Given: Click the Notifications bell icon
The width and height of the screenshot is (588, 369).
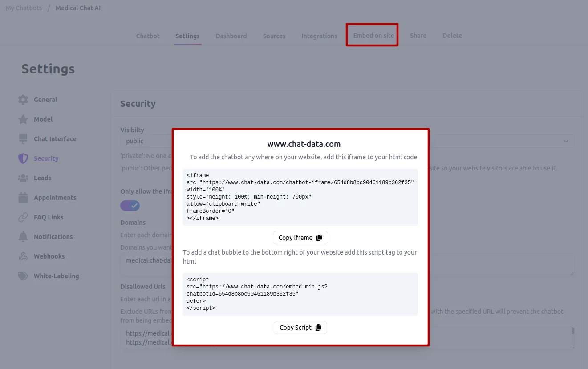Looking at the screenshot, I should coord(23,237).
